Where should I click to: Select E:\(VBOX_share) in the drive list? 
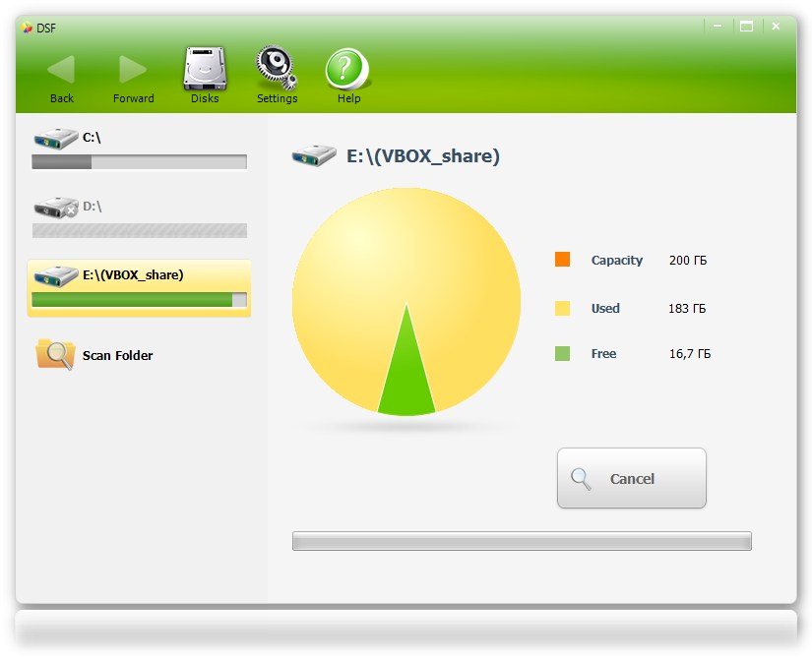pyautogui.click(x=133, y=274)
